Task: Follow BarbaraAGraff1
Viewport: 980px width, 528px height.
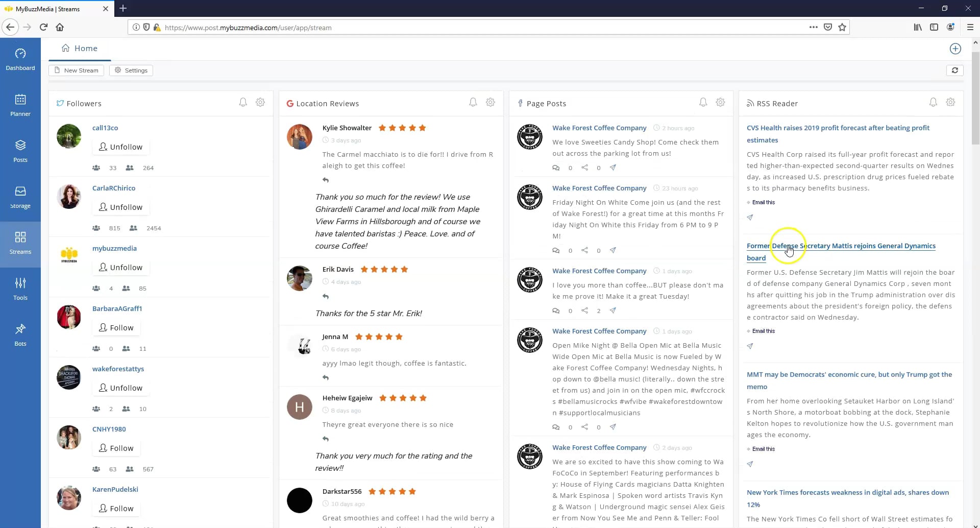Action: pos(116,328)
